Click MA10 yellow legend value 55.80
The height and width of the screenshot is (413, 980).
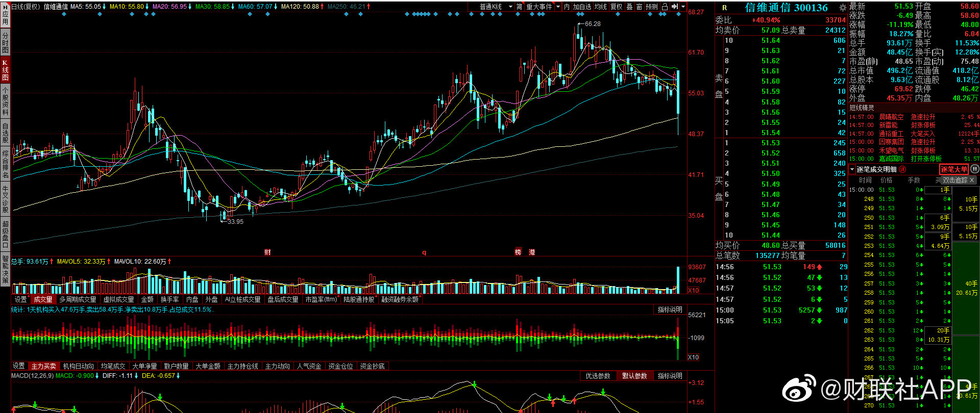point(136,7)
